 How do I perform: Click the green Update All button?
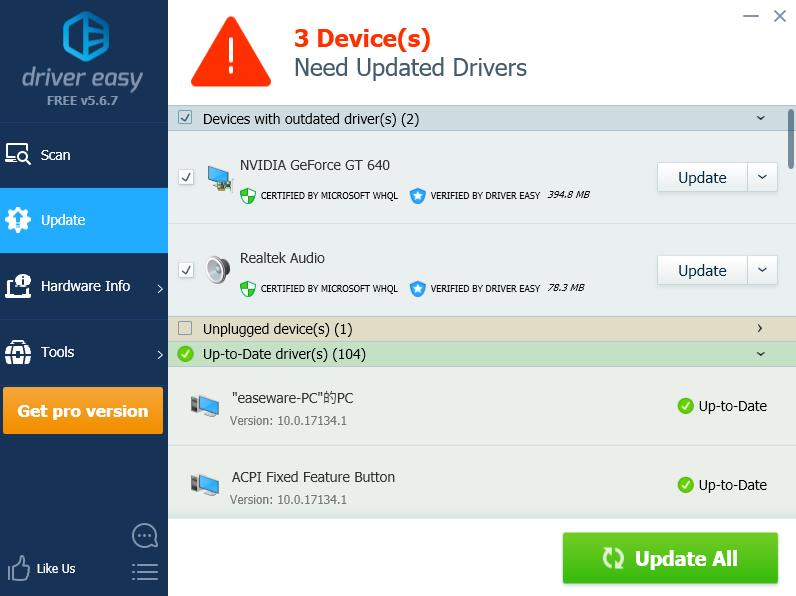pos(670,558)
